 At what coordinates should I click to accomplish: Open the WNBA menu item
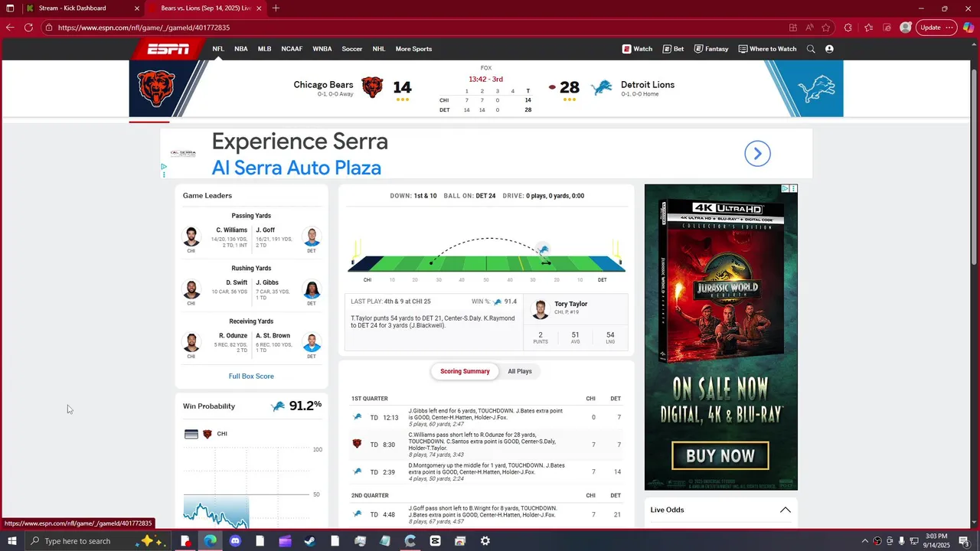pyautogui.click(x=322, y=49)
